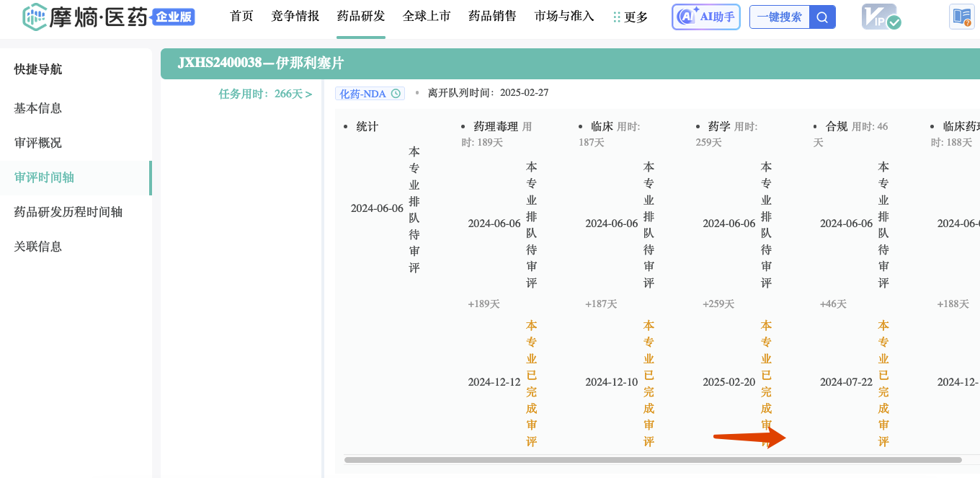Click the horizontal timeline scrollbar
The width and height of the screenshot is (980, 478).
[x=652, y=459]
